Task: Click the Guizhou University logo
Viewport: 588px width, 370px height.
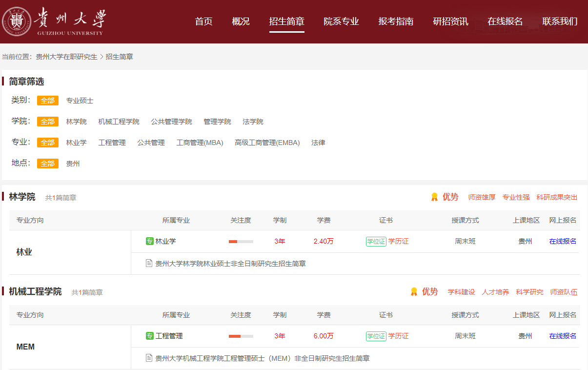Action: pyautogui.click(x=53, y=21)
